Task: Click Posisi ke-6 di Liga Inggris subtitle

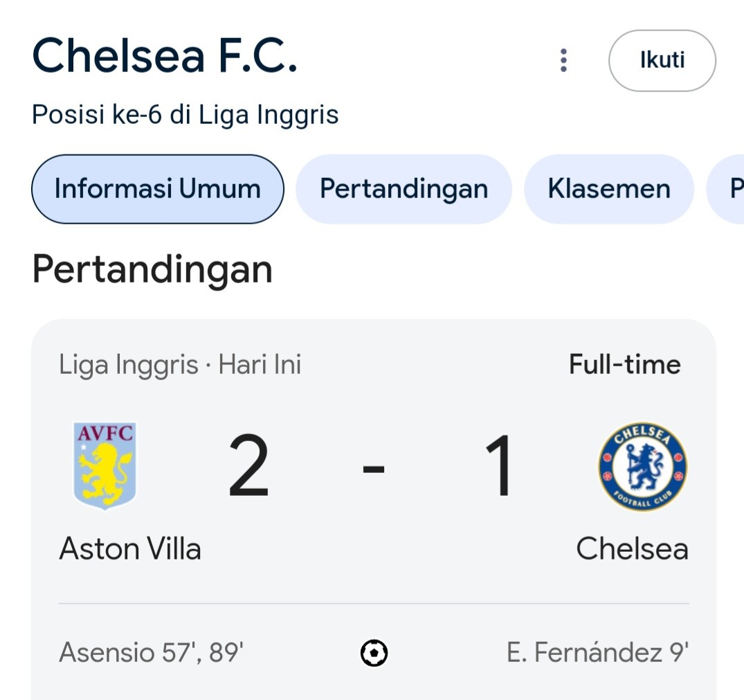Action: tap(185, 116)
